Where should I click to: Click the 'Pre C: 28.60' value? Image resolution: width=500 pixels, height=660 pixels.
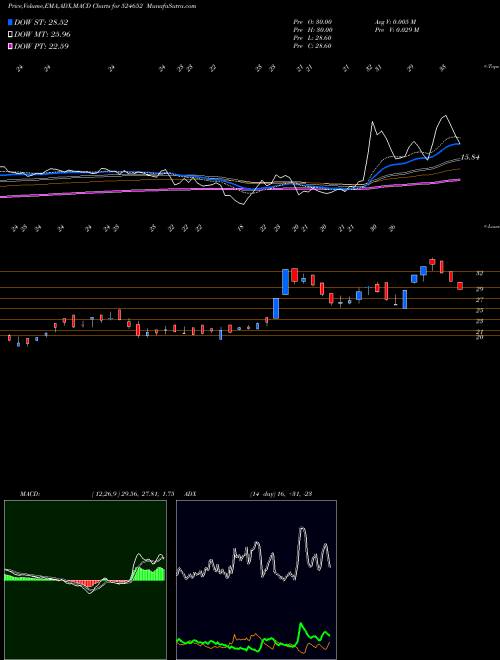(313, 46)
